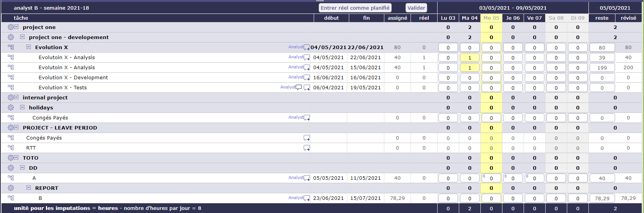
Task: View existing comment on Evolution X - Tests
Action: click(x=299, y=87)
